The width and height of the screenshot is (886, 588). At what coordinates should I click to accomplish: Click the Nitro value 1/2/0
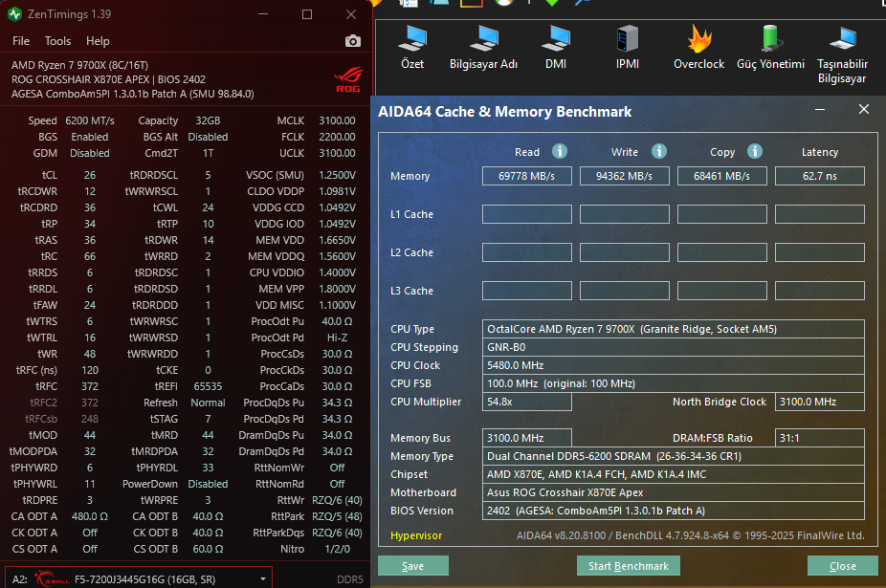tap(338, 549)
